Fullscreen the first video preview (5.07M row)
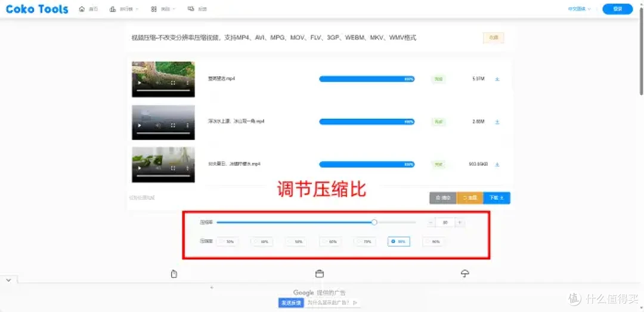Screen dimensions: 644x312 pos(173,83)
